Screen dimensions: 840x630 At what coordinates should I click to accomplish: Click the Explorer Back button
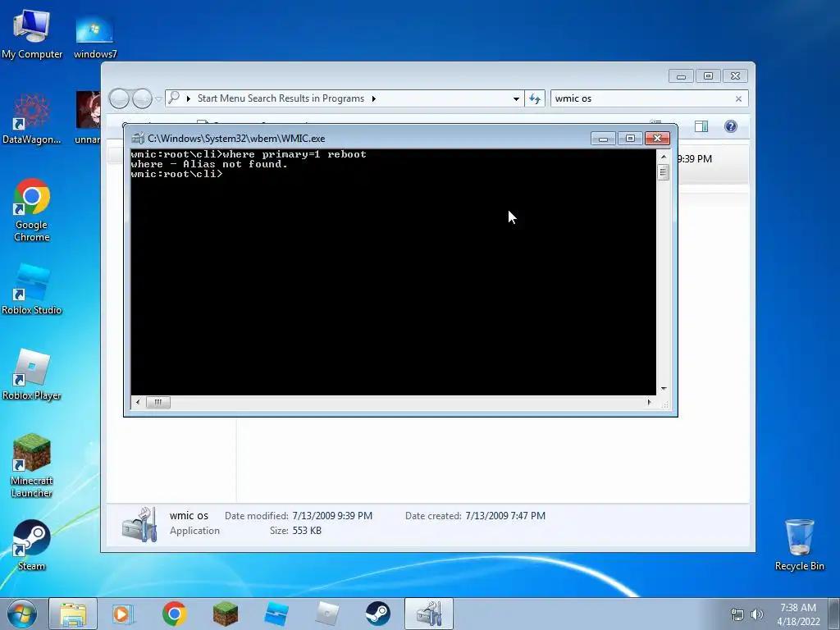click(x=120, y=98)
